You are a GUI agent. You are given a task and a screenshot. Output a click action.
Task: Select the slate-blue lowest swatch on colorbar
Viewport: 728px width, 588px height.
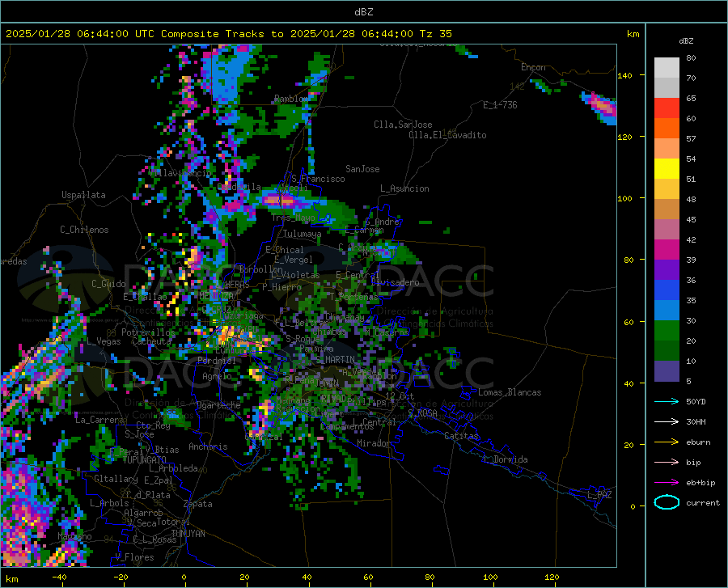pos(667,371)
